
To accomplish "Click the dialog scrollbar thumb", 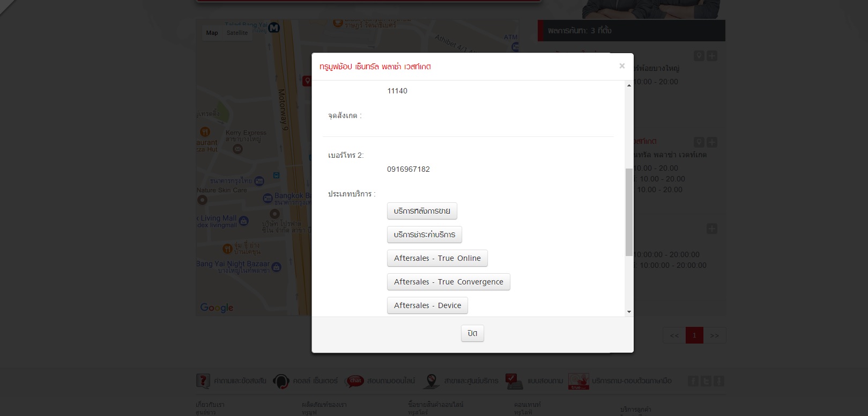I will coord(629,213).
